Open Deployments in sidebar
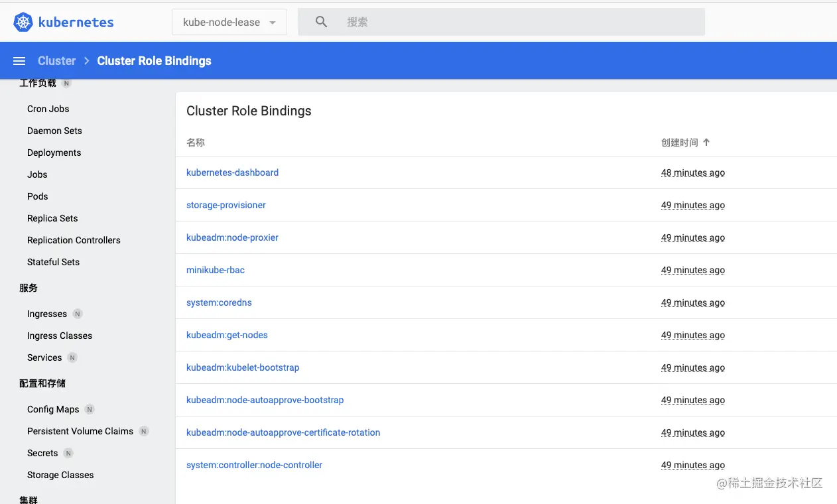 tap(54, 153)
